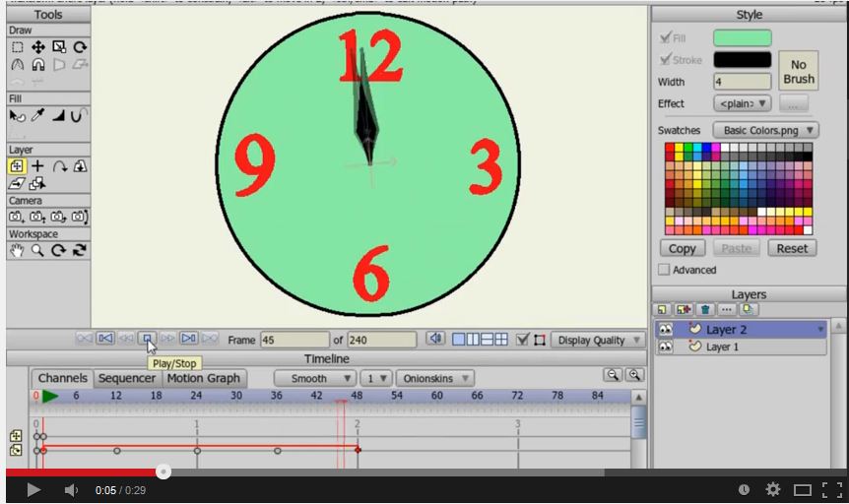
Task: Select the Rotate Workspace tool
Action: (59, 251)
